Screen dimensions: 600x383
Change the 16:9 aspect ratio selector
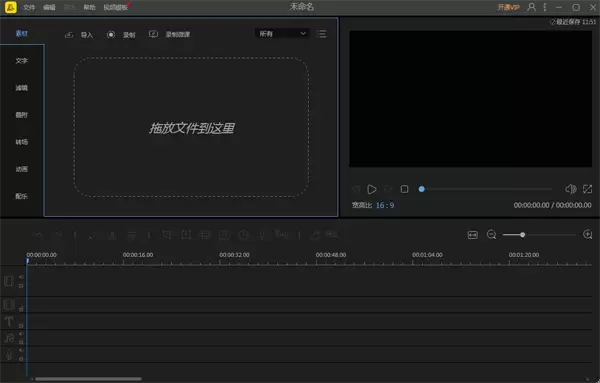tap(385, 205)
